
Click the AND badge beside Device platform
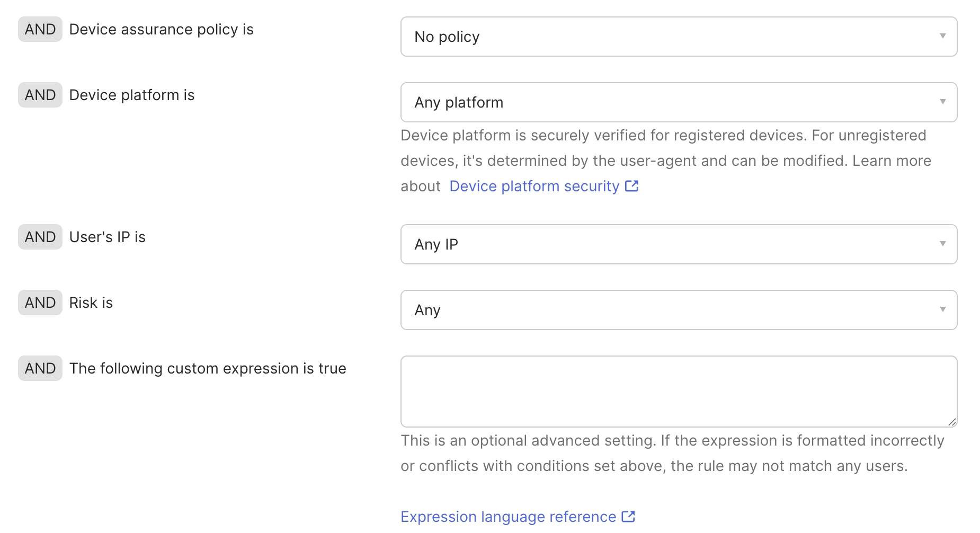pyautogui.click(x=40, y=95)
